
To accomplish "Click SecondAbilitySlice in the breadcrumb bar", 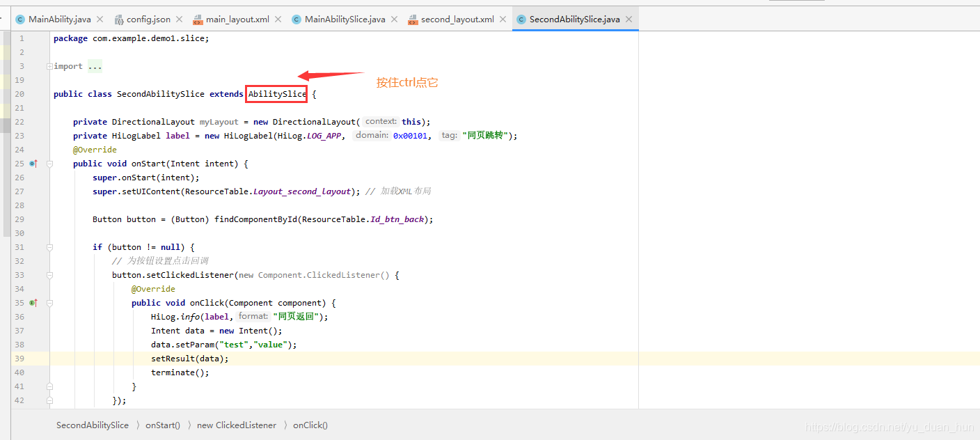I will 93,425.
